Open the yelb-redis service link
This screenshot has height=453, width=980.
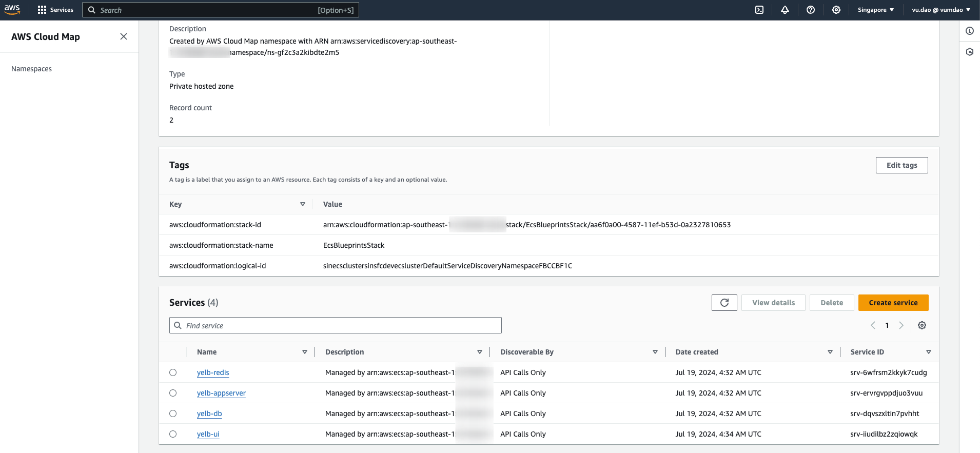click(213, 372)
